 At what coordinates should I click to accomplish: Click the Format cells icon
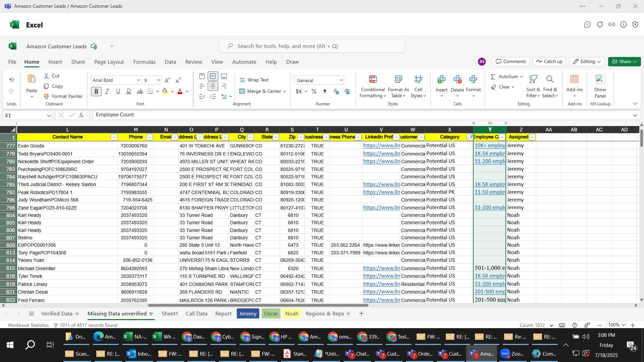pos(473,79)
